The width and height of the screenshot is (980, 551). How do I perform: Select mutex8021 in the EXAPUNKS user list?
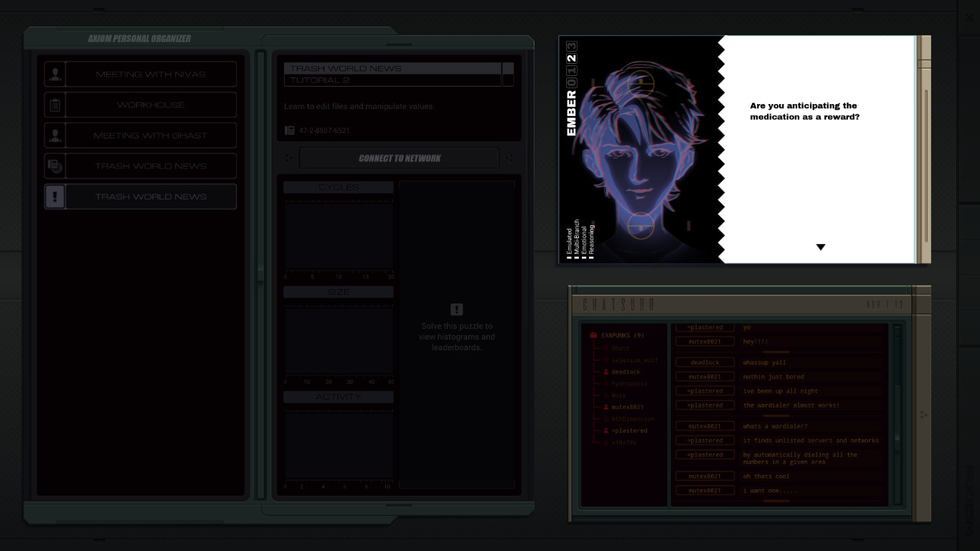pyautogui.click(x=628, y=407)
